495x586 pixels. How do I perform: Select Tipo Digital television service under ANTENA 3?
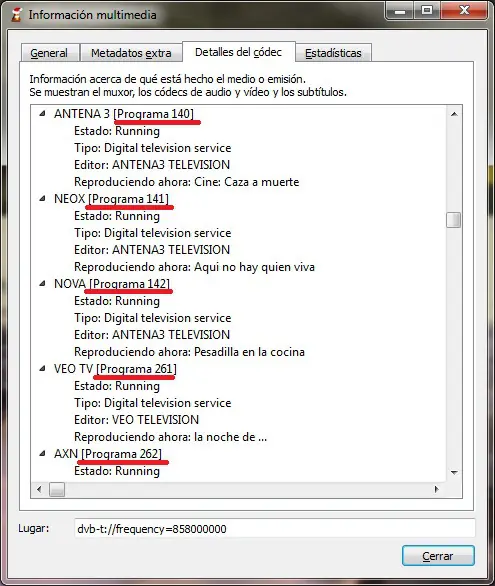pos(152,148)
